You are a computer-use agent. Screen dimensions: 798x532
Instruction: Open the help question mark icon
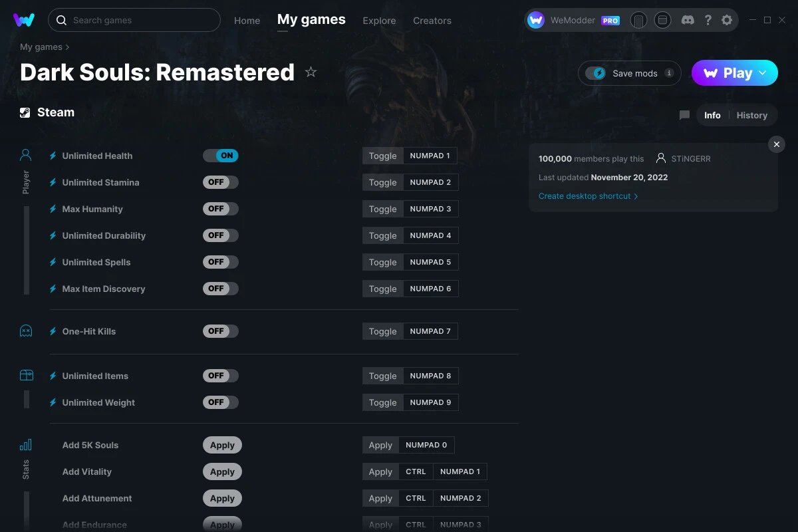[x=708, y=20]
